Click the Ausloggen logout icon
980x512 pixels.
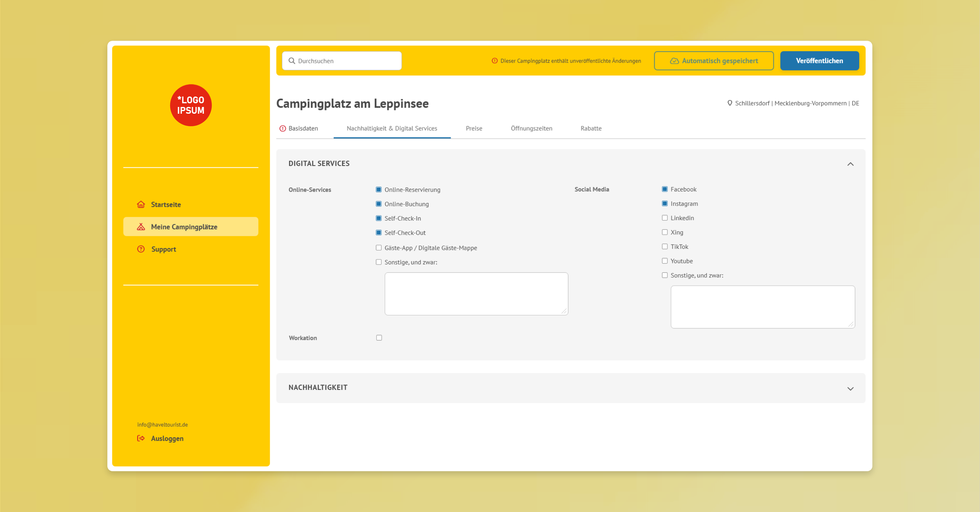(141, 438)
